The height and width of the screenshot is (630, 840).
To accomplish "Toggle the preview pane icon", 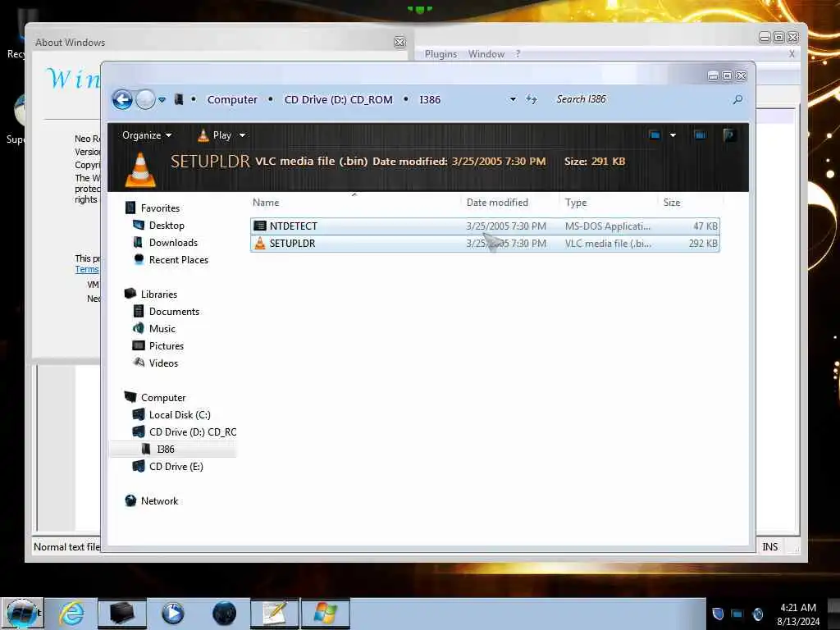I will (700, 135).
